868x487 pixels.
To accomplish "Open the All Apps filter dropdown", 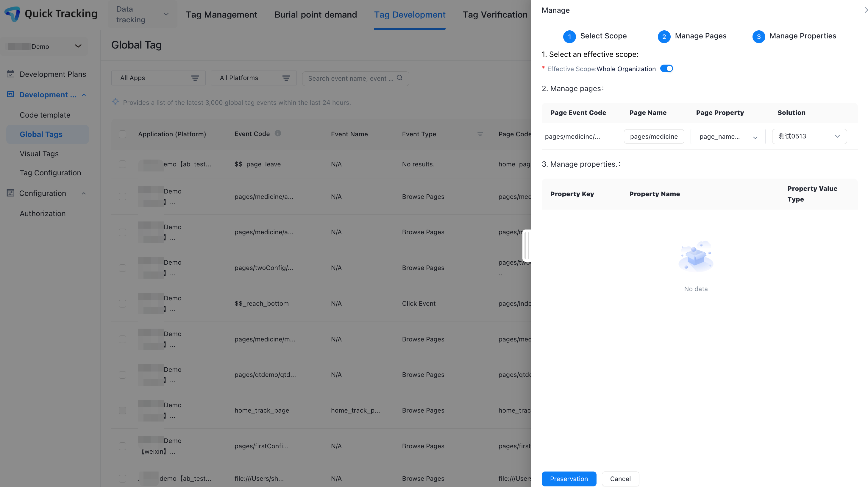I will click(158, 78).
